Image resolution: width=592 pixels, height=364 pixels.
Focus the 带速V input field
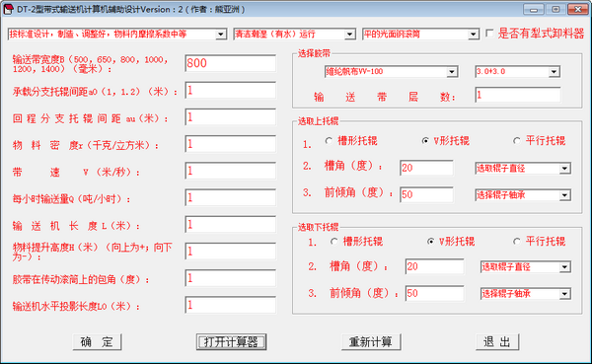tap(231, 171)
